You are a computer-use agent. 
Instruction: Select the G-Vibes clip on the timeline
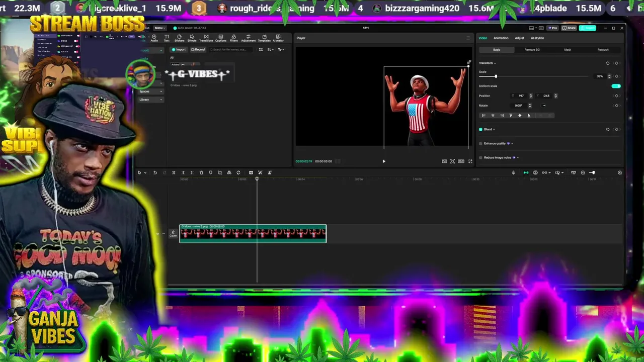253,234
